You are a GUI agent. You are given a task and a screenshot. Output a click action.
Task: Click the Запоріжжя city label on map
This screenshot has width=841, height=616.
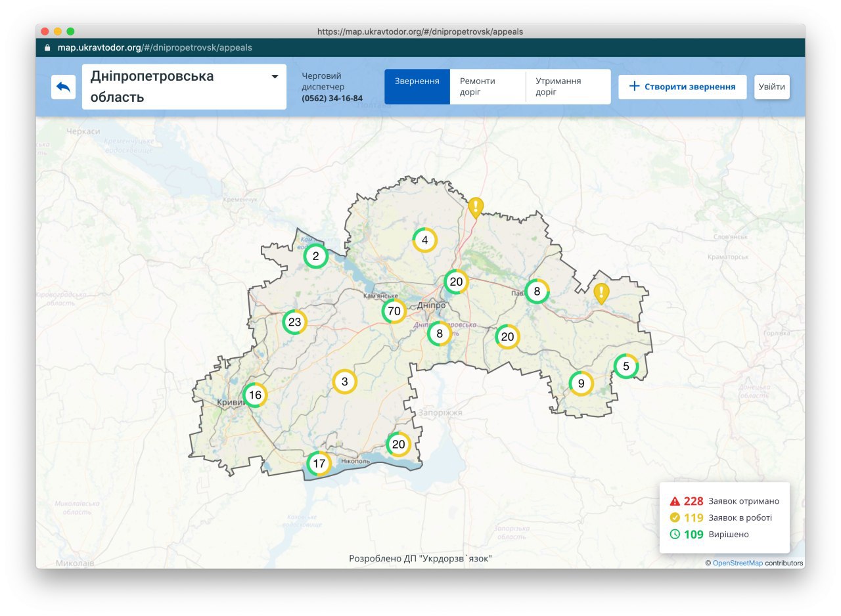coord(440,413)
